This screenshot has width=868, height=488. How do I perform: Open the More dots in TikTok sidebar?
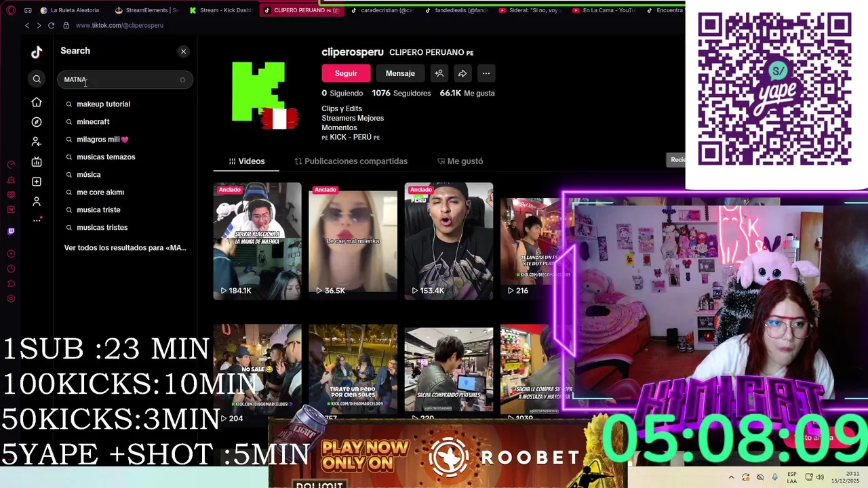pos(37,220)
